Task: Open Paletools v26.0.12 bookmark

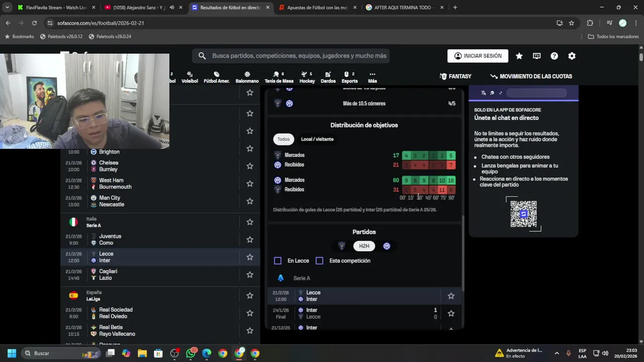Action: click(x=61, y=37)
